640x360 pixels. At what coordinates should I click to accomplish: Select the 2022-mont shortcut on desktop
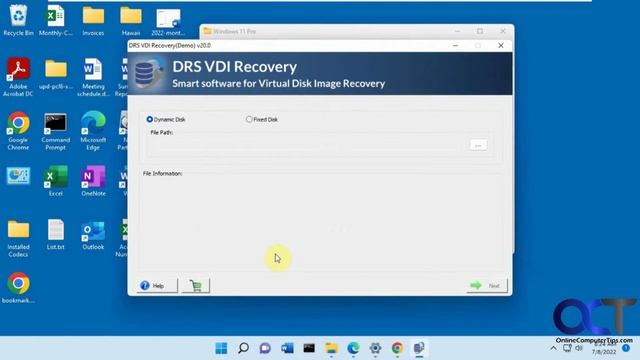pyautogui.click(x=168, y=22)
